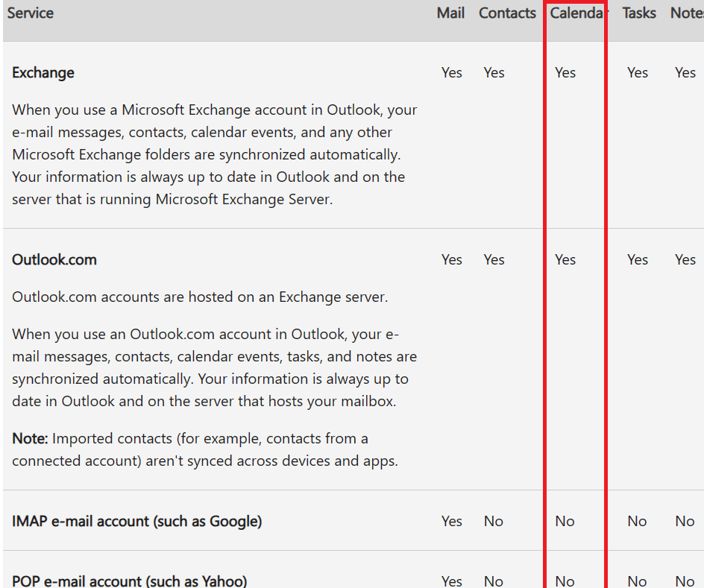
Task: Click POP row Contacts value No
Action: click(494, 581)
